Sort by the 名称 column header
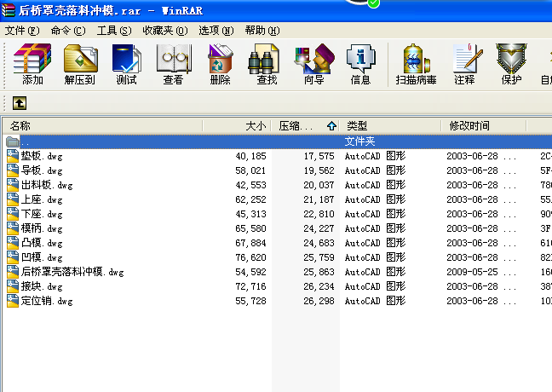Screen dimensions: 552x392 (102, 126)
